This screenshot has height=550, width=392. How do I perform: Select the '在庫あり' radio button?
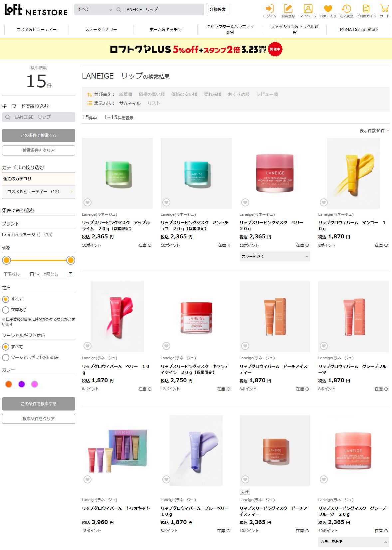pyautogui.click(x=6, y=310)
